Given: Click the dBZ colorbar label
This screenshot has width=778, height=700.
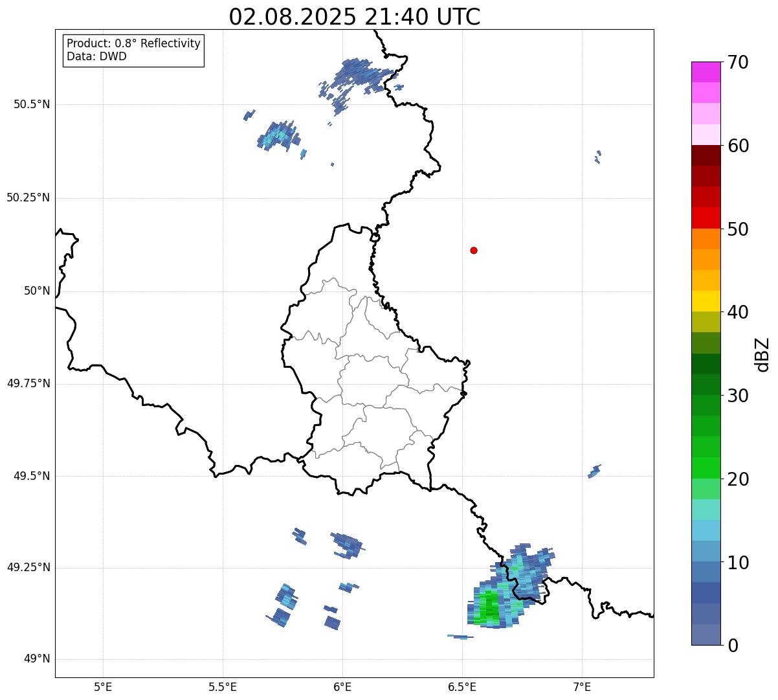Looking at the screenshot, I should coord(762,354).
